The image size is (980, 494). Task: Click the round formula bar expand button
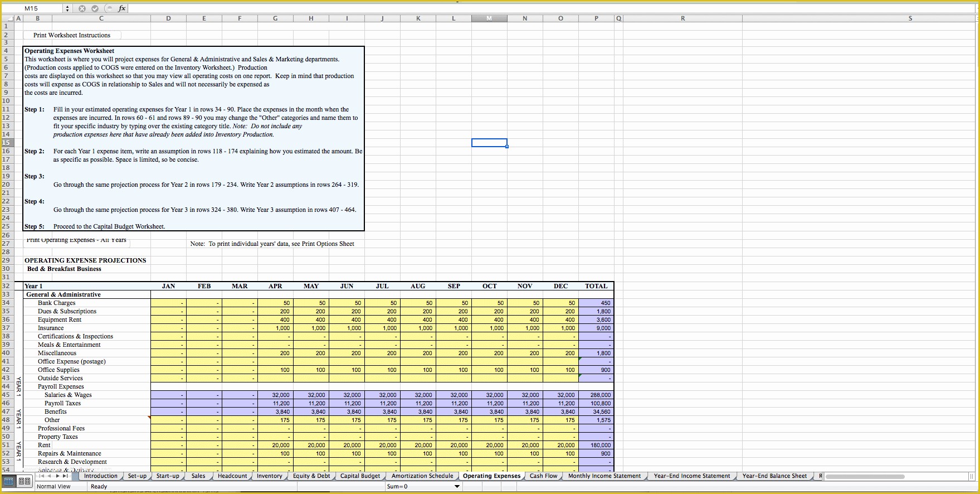coord(109,8)
